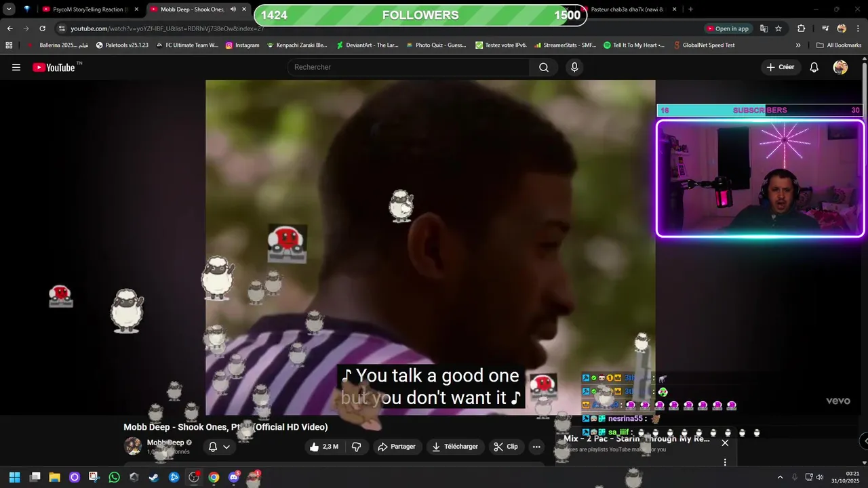Viewport: 868px width, 488px height.
Task: Toggle the microphone icon in system tray
Action: point(794,477)
